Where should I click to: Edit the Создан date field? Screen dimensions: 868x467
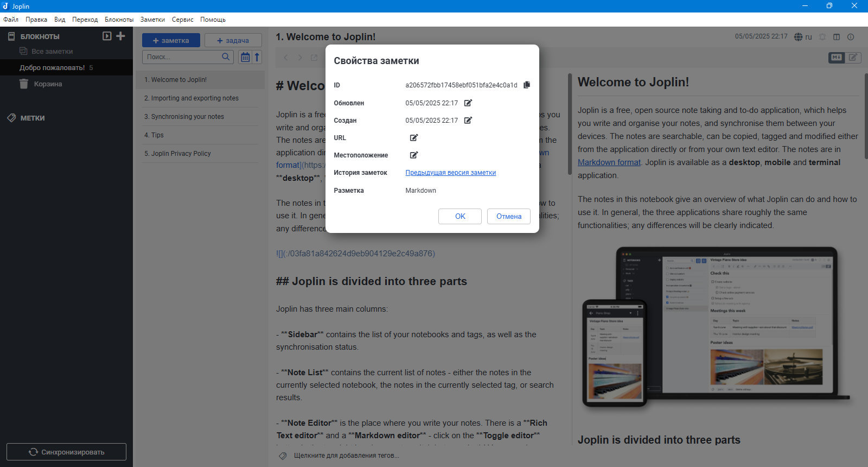click(468, 120)
